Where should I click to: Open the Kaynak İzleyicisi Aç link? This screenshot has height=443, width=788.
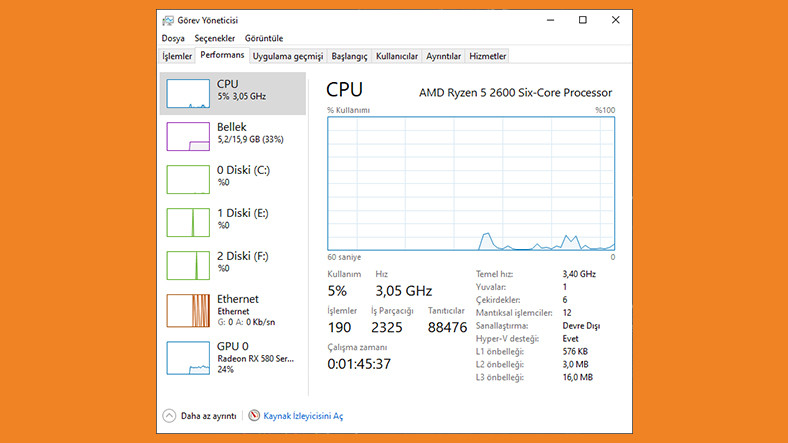click(x=304, y=415)
